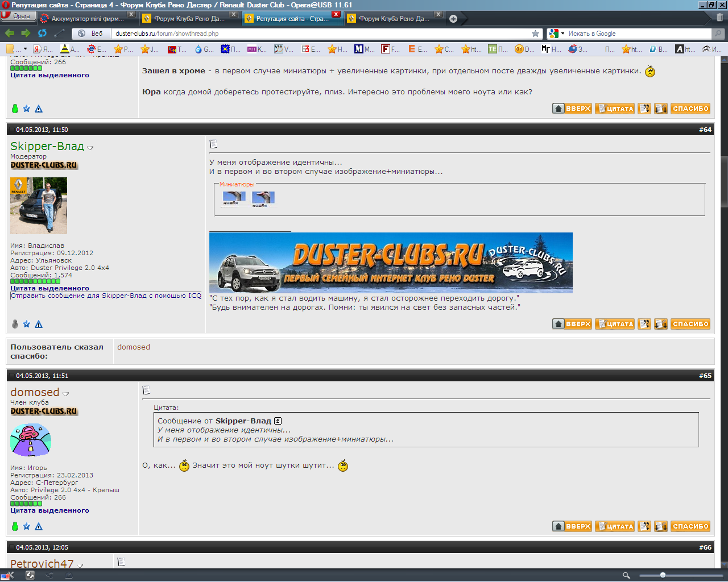
Task: Reload the page with the refresh icon
Action: pyautogui.click(x=42, y=34)
